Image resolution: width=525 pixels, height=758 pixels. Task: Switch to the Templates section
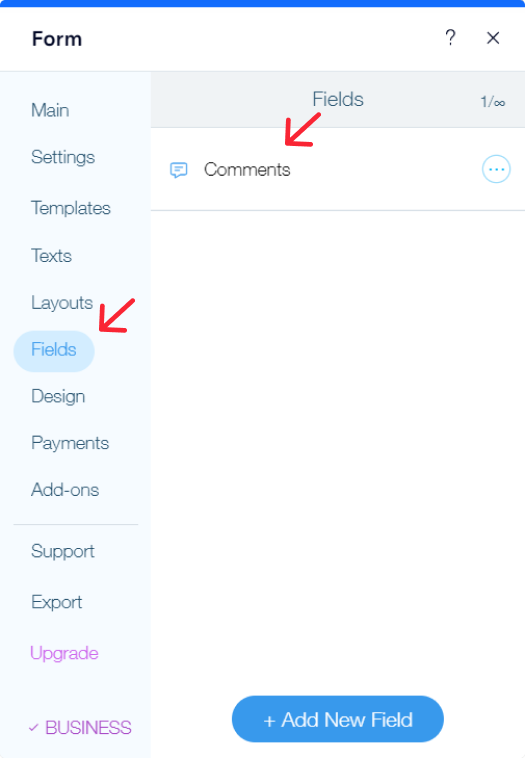click(x=71, y=208)
